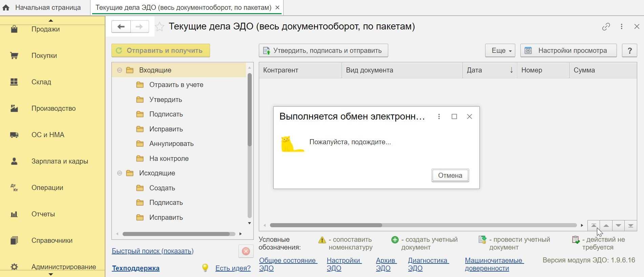Collapse the Исходящие folder tree node
Viewport: 644px width, 277px height.
click(x=120, y=173)
